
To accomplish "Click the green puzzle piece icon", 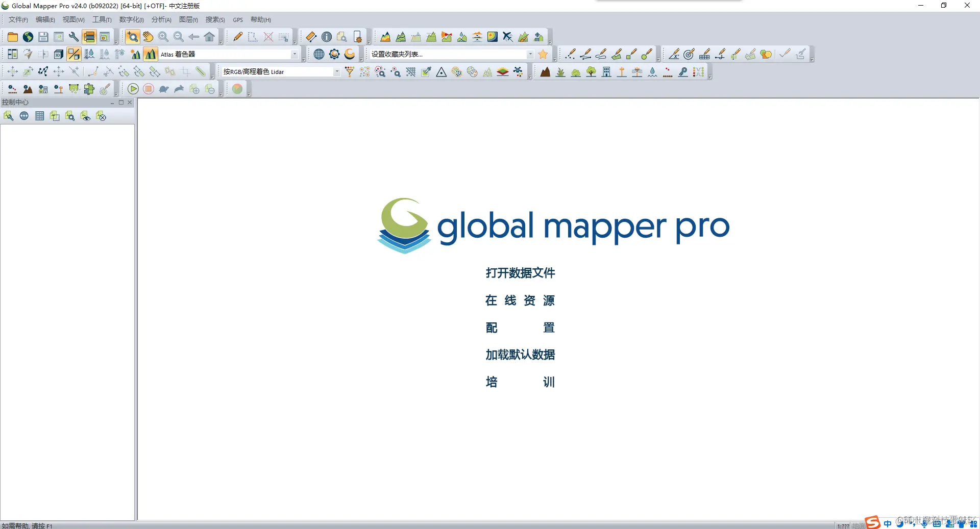I will (89, 89).
